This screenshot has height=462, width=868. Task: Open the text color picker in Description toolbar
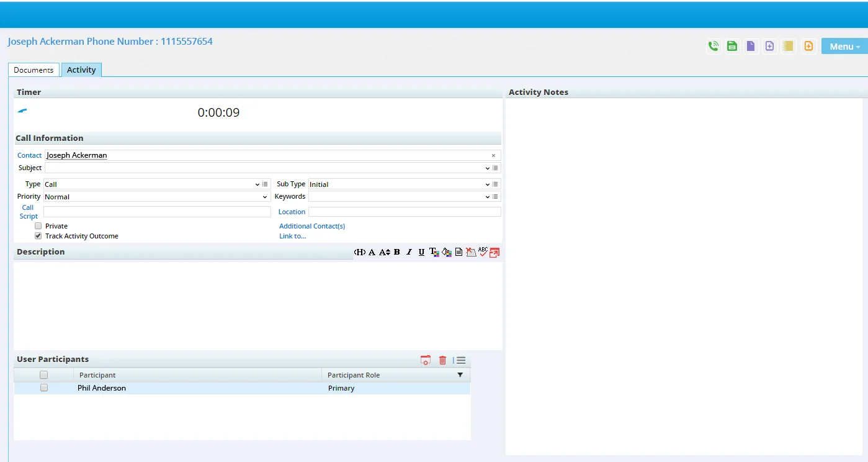tap(434, 252)
